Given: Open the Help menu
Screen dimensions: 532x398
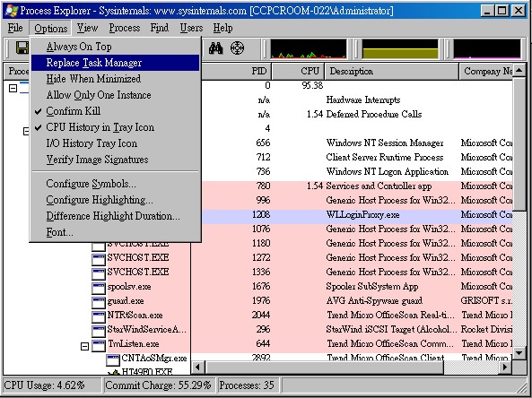Looking at the screenshot, I should pyautogui.click(x=222, y=28).
